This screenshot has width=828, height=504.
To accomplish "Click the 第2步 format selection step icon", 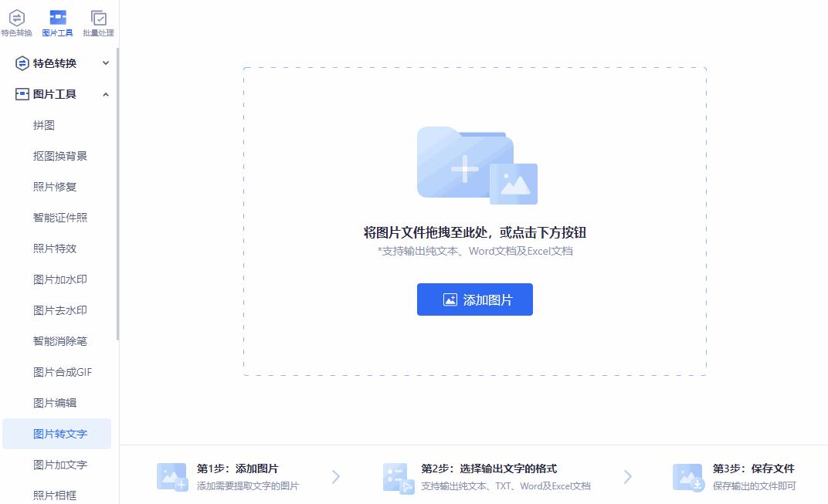I will 396,477.
